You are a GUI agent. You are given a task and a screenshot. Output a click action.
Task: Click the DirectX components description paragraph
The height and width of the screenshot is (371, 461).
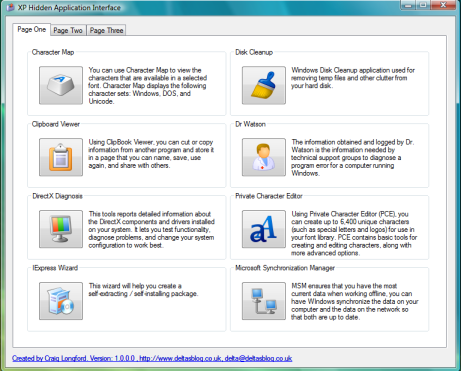[151, 230]
